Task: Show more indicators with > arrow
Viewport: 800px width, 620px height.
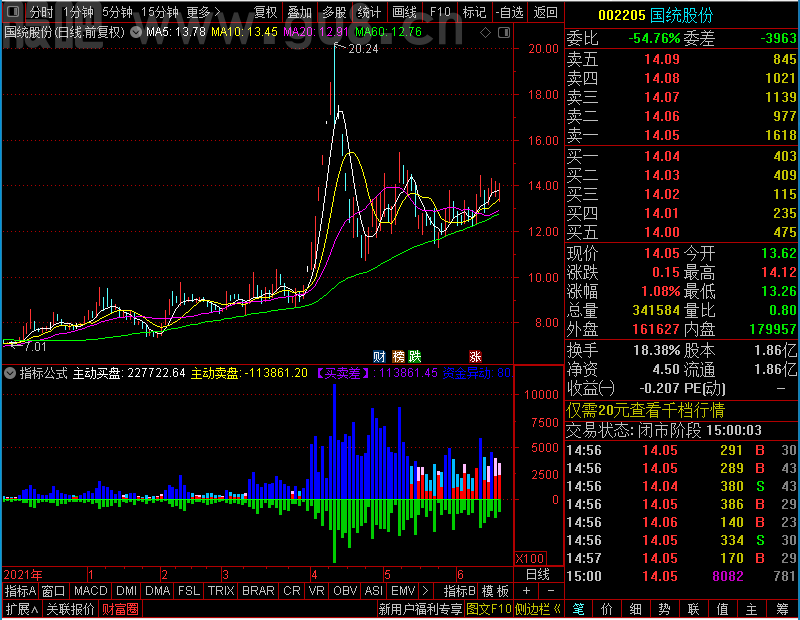Action: pos(426,591)
